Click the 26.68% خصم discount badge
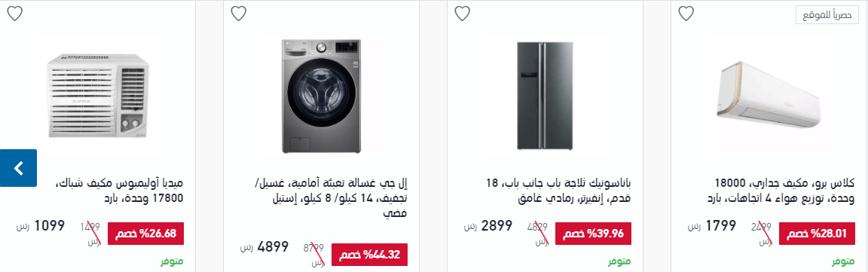The width and height of the screenshot is (868, 272). tap(145, 234)
